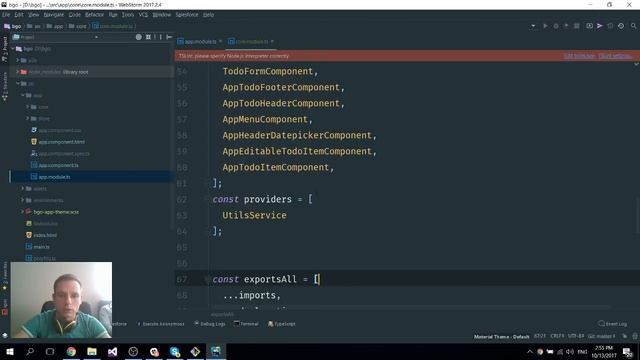The image size is (640, 360).
Task: Toggle the Project tool window side tab
Action: 4,49
